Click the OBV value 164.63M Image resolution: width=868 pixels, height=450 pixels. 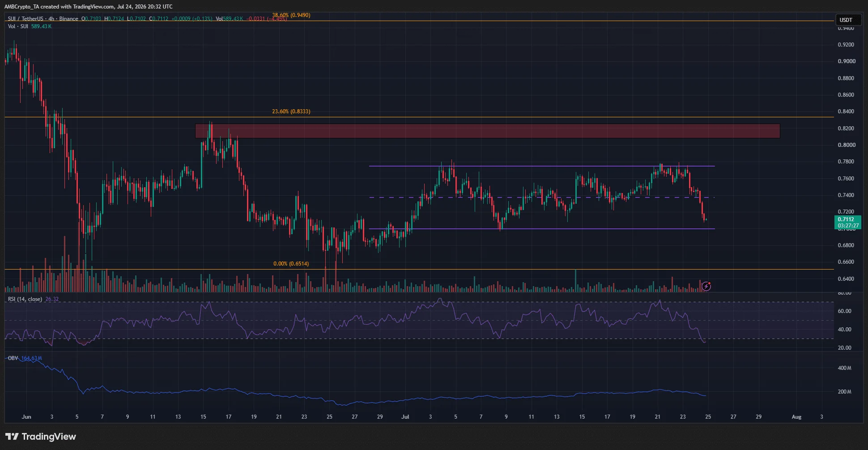[31, 358]
